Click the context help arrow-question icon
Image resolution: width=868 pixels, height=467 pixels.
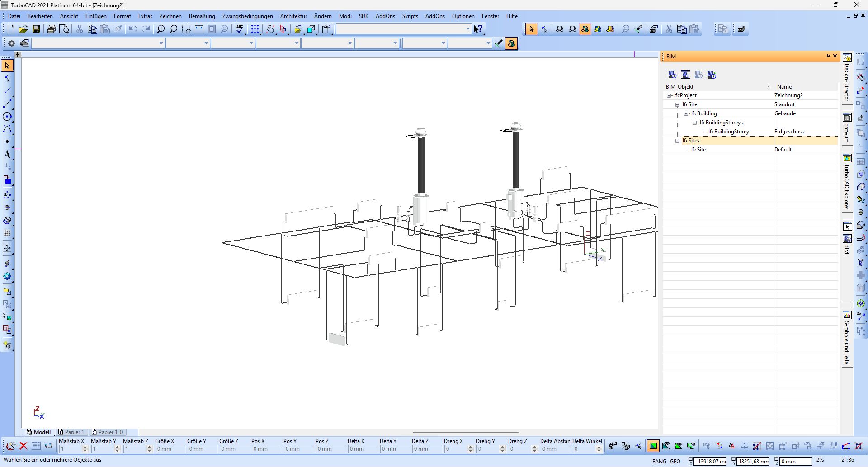pyautogui.click(x=478, y=29)
